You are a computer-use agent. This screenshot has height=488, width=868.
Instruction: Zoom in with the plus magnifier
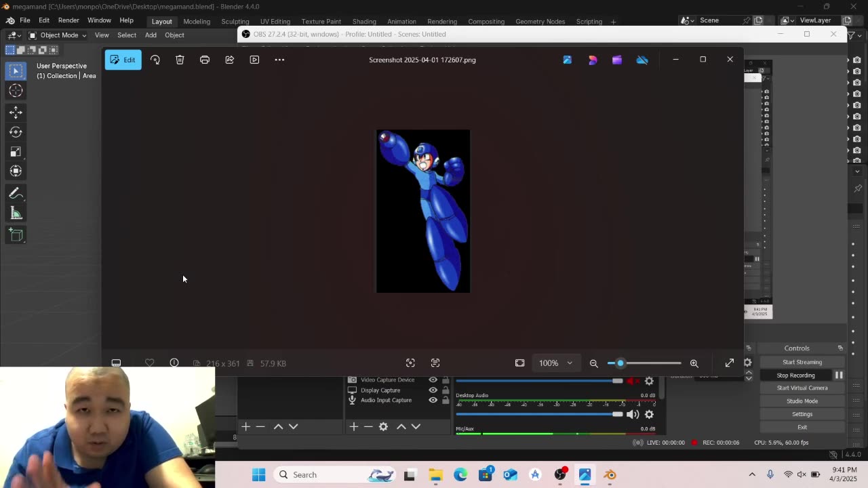[x=694, y=363]
